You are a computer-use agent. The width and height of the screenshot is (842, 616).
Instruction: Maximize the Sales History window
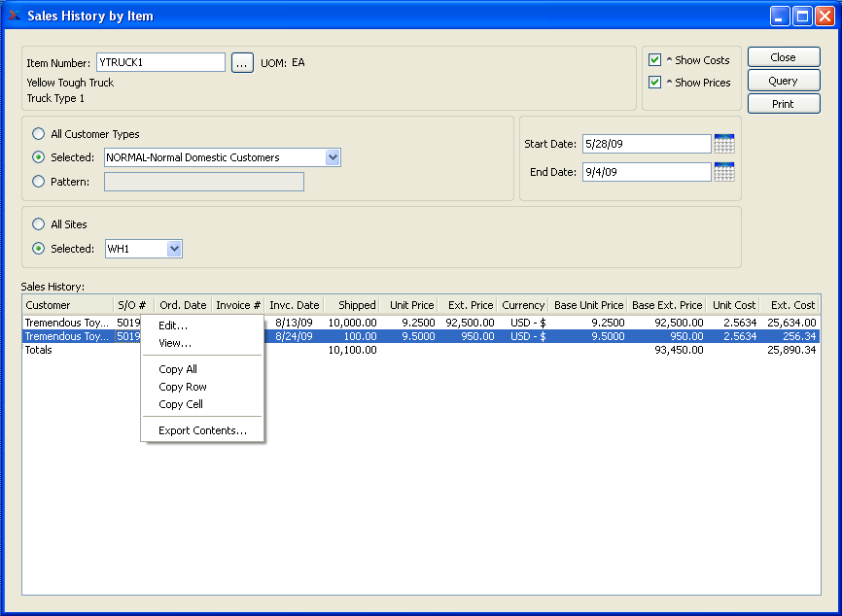pyautogui.click(x=802, y=16)
